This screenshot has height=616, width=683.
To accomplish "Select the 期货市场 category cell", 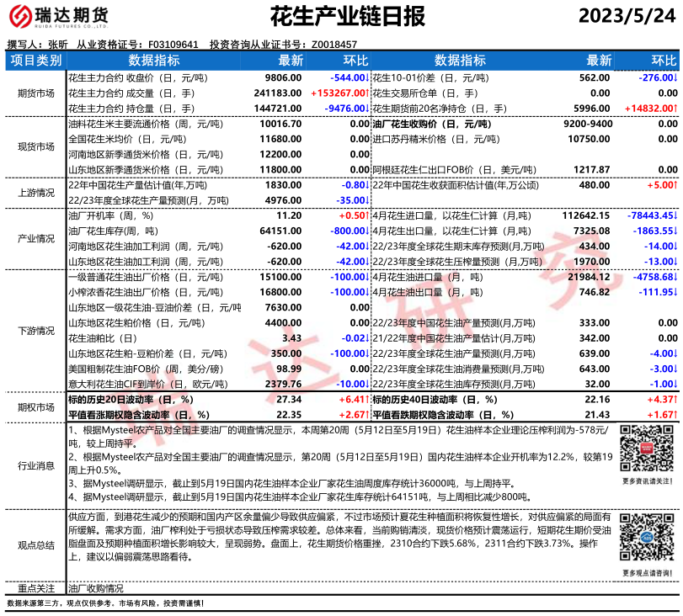I will click(x=35, y=93).
